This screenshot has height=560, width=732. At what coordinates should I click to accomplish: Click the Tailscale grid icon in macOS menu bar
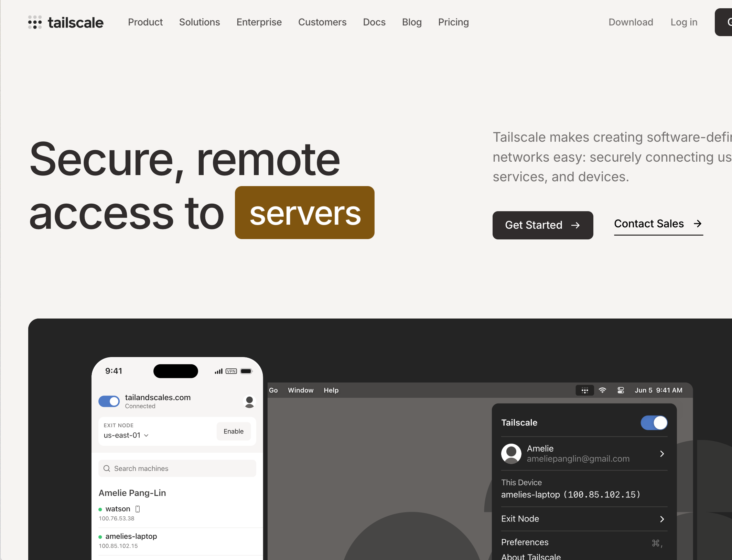[585, 390]
